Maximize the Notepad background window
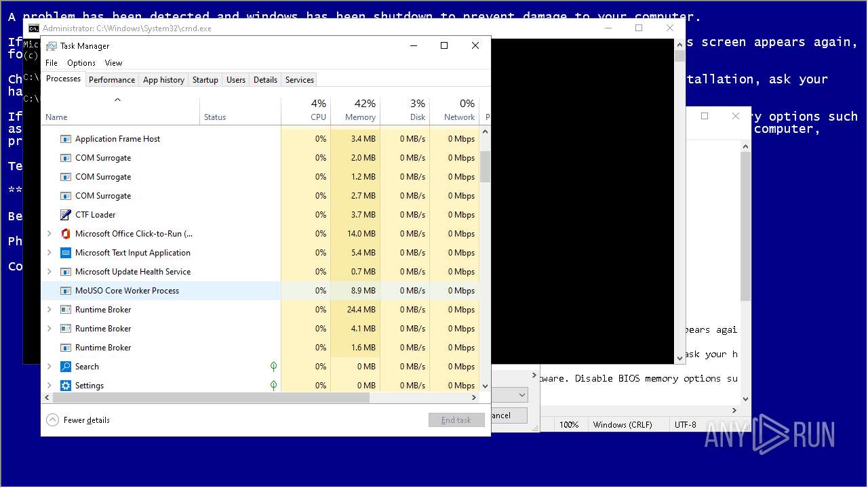Viewport: 868px width, 488px height. coord(705,116)
